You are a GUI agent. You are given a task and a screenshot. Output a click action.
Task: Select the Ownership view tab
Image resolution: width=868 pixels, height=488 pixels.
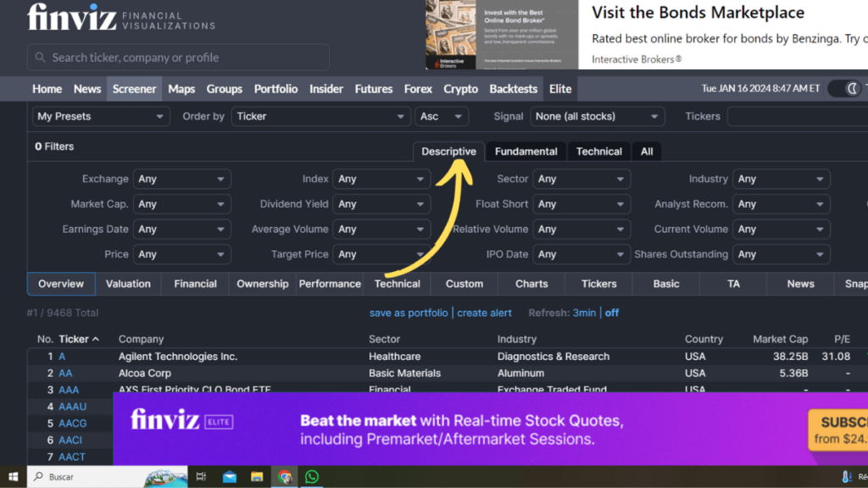click(x=263, y=284)
